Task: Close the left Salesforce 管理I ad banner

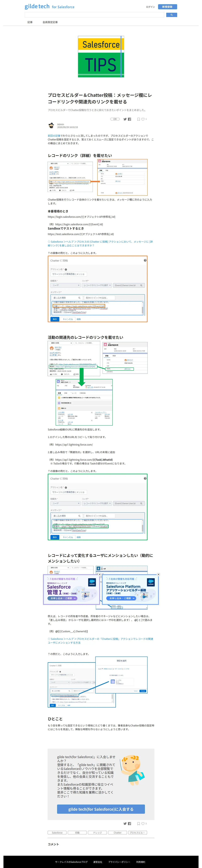Action: point(100,575)
